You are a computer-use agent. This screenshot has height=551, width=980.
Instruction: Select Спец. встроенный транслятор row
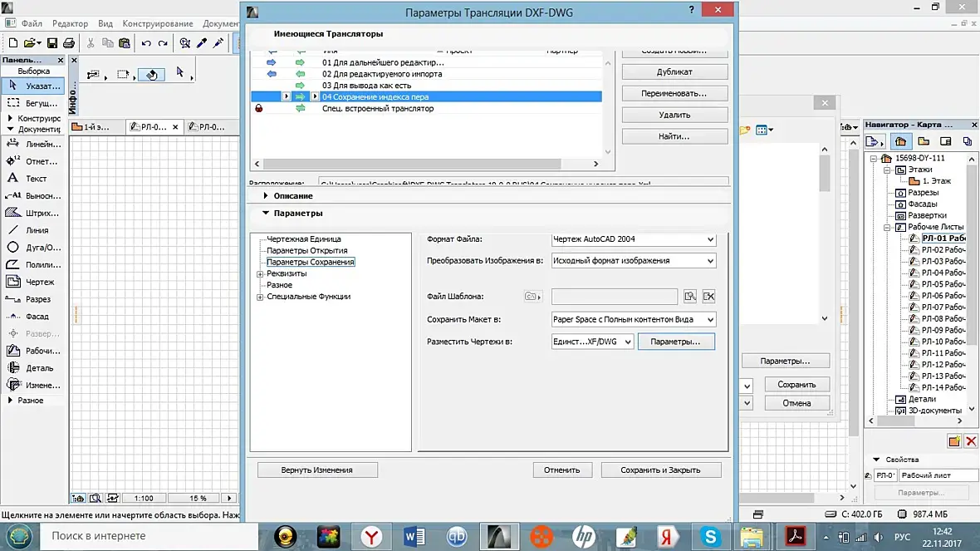(x=426, y=108)
